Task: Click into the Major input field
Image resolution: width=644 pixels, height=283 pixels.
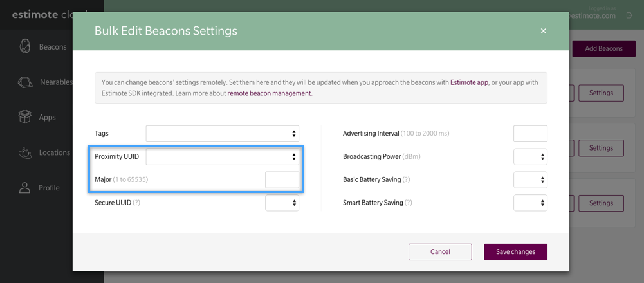Action: (282, 179)
